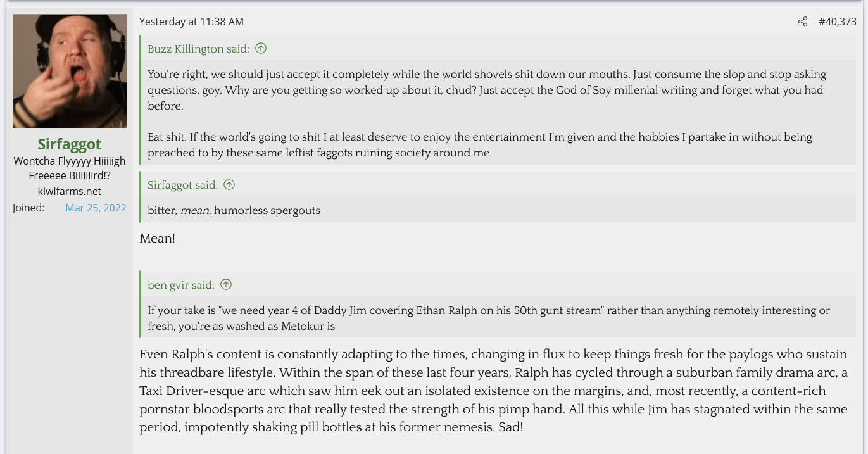Open the post author's green username profile
The image size is (868, 454).
pos(70,144)
